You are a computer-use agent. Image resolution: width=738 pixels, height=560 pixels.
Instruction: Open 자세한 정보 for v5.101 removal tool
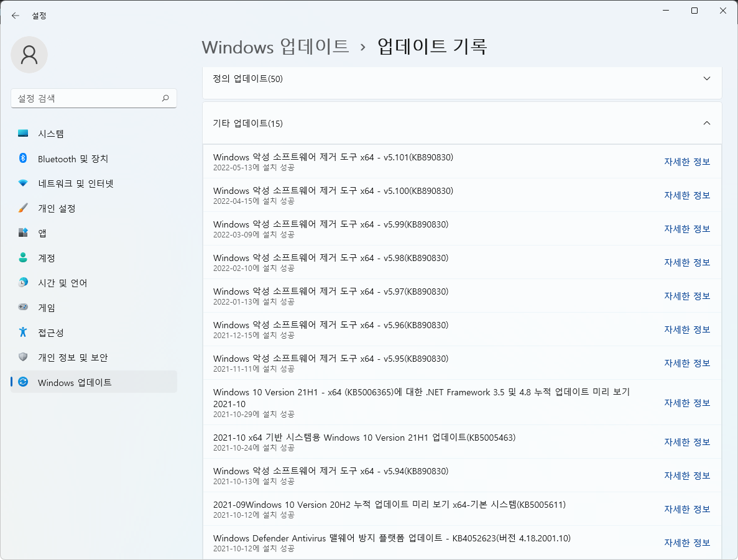coord(686,162)
